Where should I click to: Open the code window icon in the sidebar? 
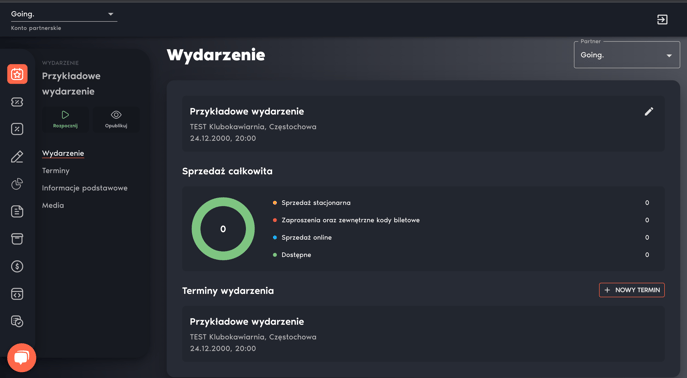point(17,294)
